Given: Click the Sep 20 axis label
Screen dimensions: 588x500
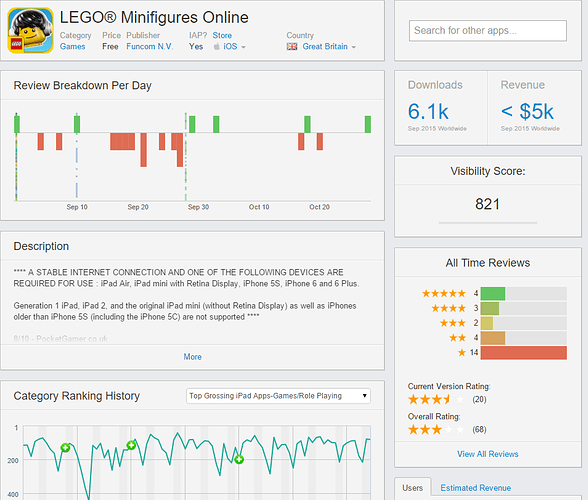Looking at the screenshot, I should click(138, 207).
